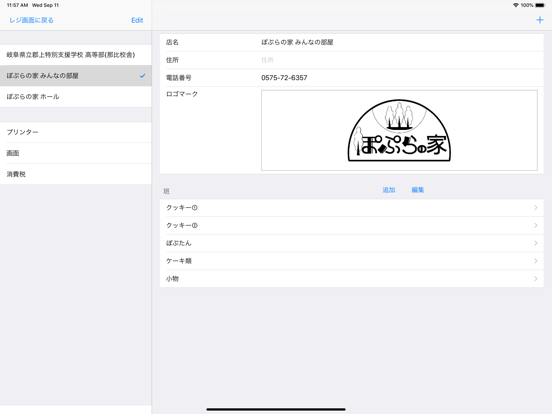Tap the Wi-Fi status icon
Screen dimensions: 552x414
click(516, 5)
